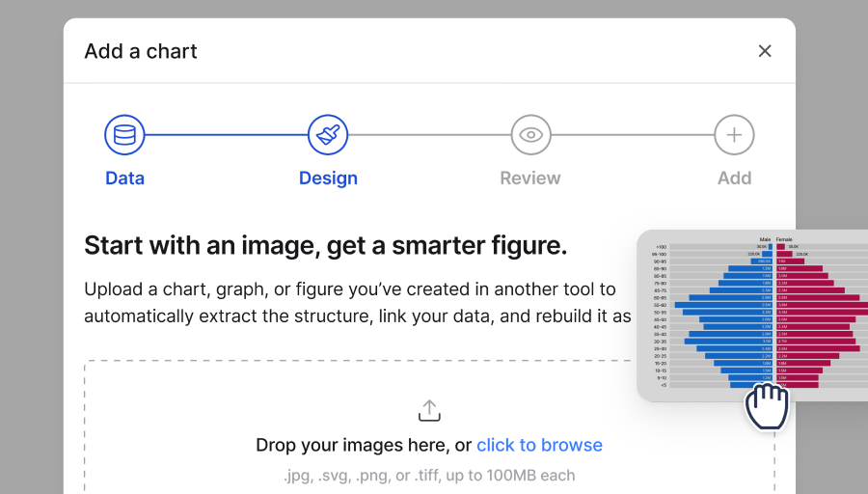
Task: Click the gray progress line between Design and Review
Action: coord(429,135)
